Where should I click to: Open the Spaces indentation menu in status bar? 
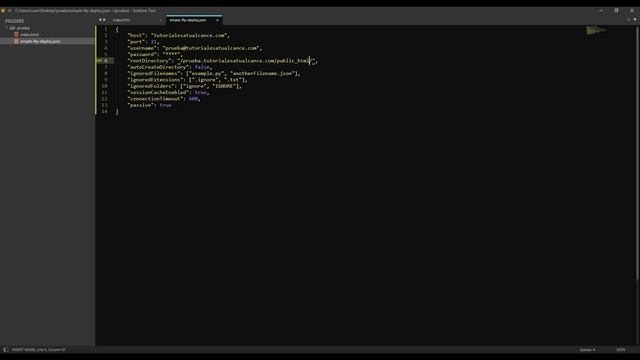click(587, 350)
